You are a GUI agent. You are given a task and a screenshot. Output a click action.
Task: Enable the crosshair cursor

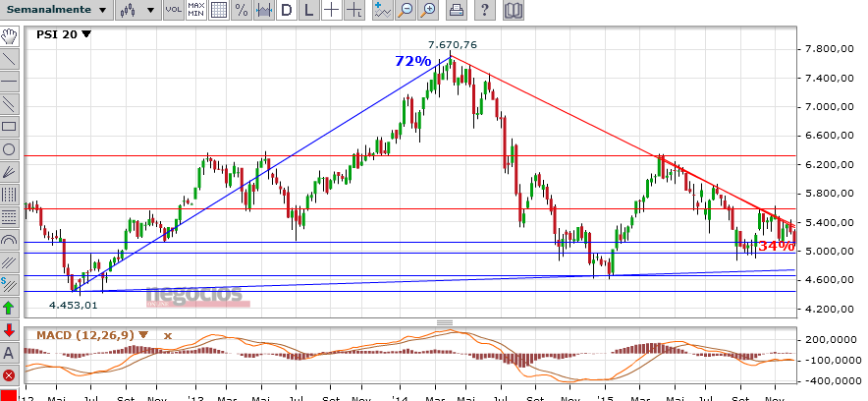click(332, 10)
